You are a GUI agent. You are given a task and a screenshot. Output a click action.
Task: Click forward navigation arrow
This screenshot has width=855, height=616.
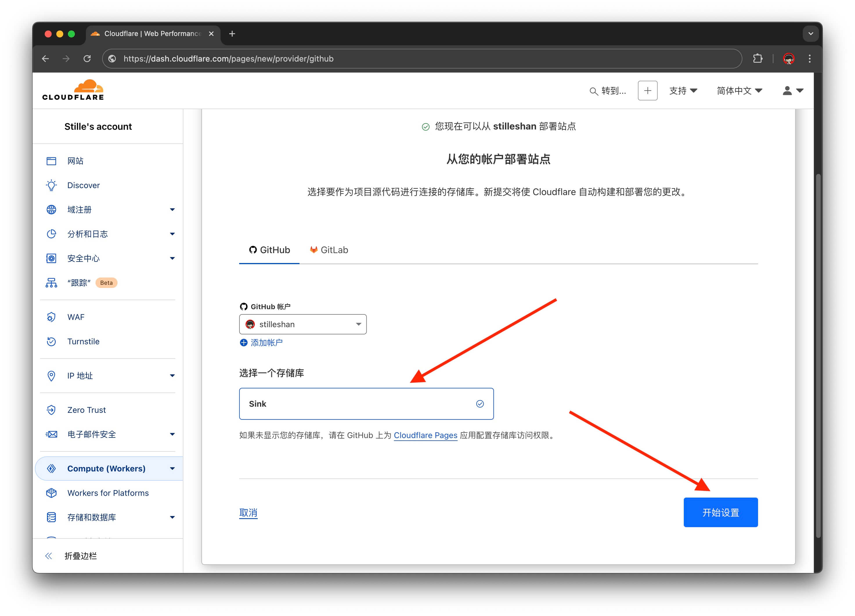(66, 58)
